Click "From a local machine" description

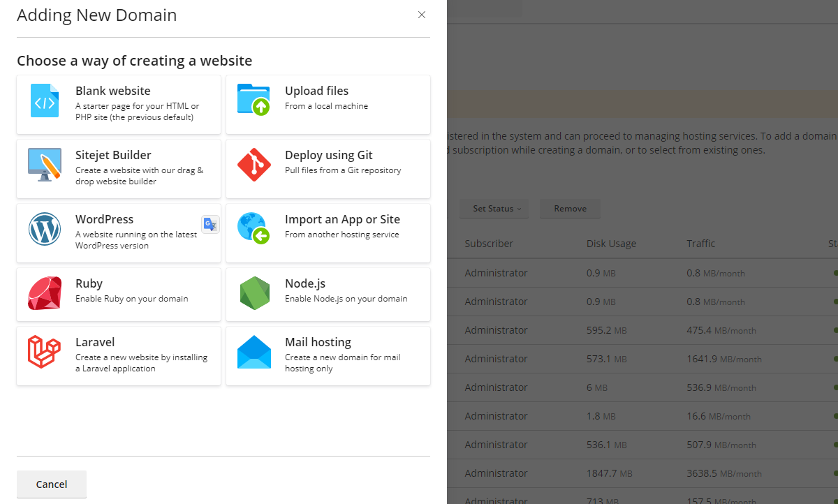(327, 106)
